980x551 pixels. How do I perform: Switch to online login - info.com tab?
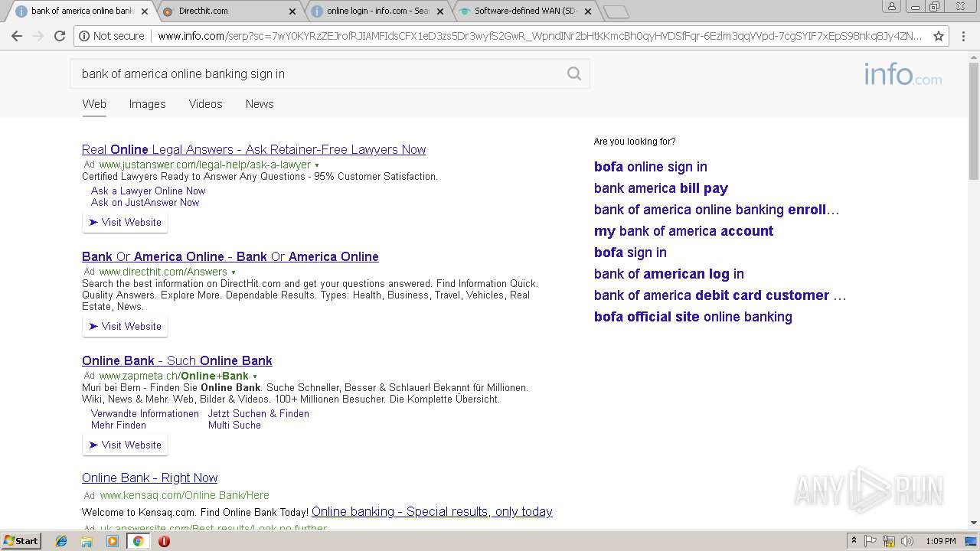(x=376, y=11)
